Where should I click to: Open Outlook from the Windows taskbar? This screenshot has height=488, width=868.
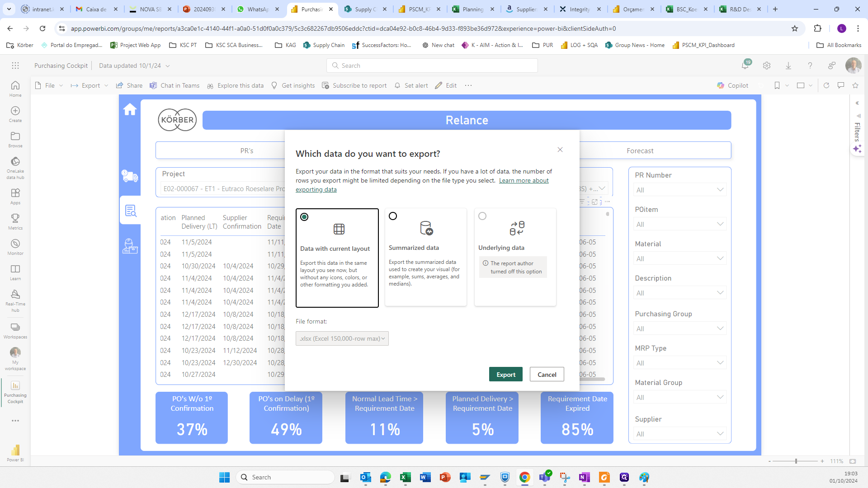(x=366, y=477)
